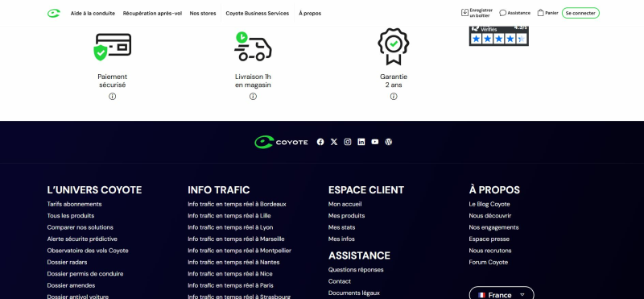This screenshot has width=644, height=299.
Task: Open Info trafic à Nantes link
Action: coord(233,262)
